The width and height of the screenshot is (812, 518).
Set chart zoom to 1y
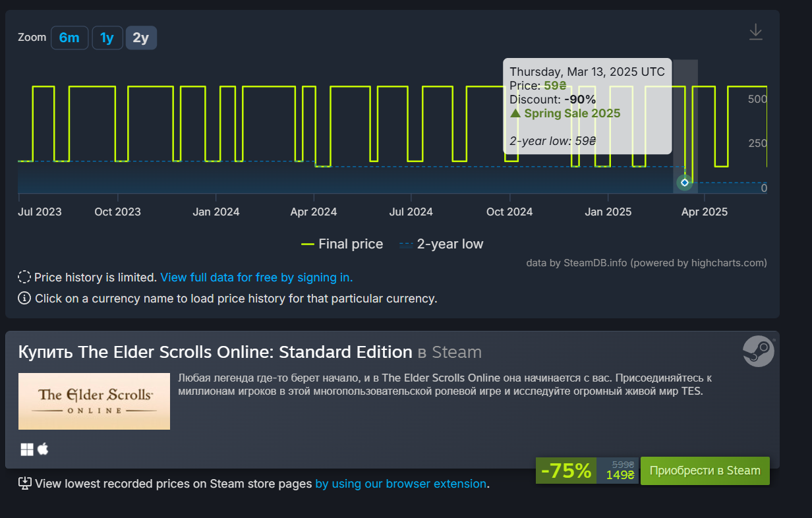(x=107, y=38)
